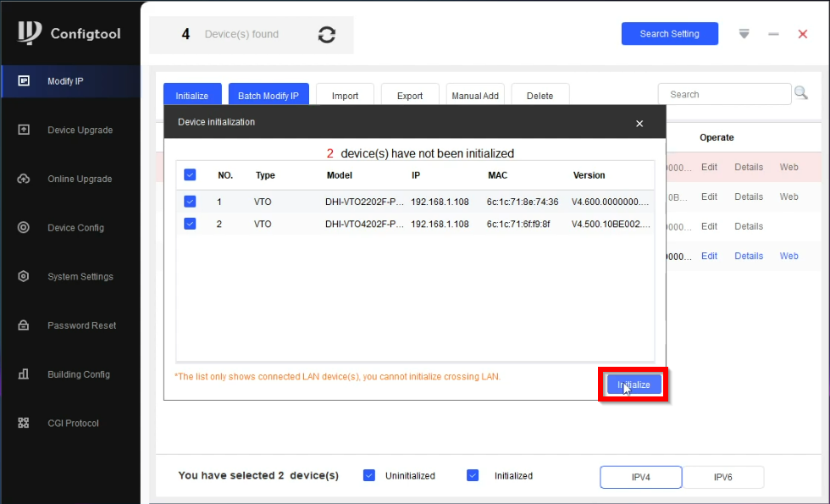This screenshot has height=504, width=830.
Task: Close the Device initialization dialog
Action: click(x=639, y=124)
